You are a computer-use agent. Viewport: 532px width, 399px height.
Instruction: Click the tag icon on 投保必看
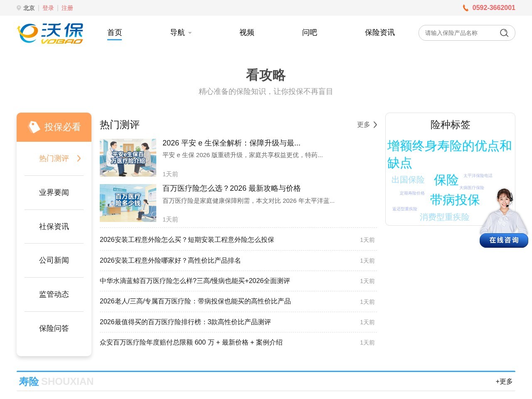(x=34, y=127)
